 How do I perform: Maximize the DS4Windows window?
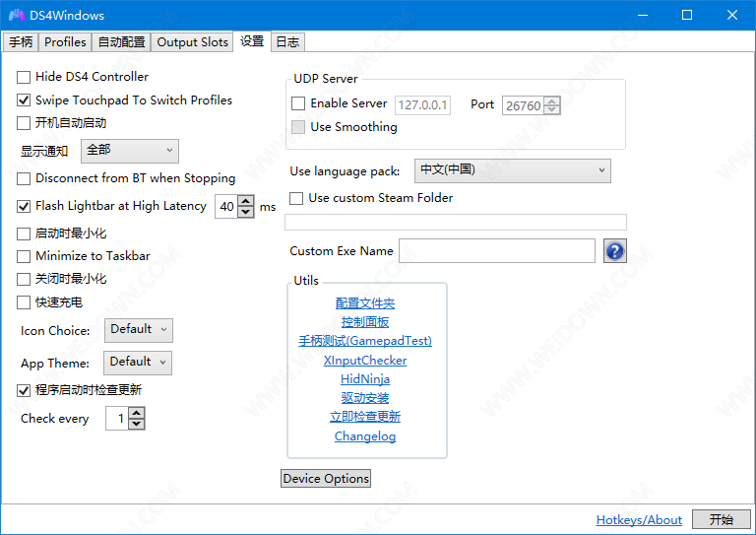click(x=687, y=15)
